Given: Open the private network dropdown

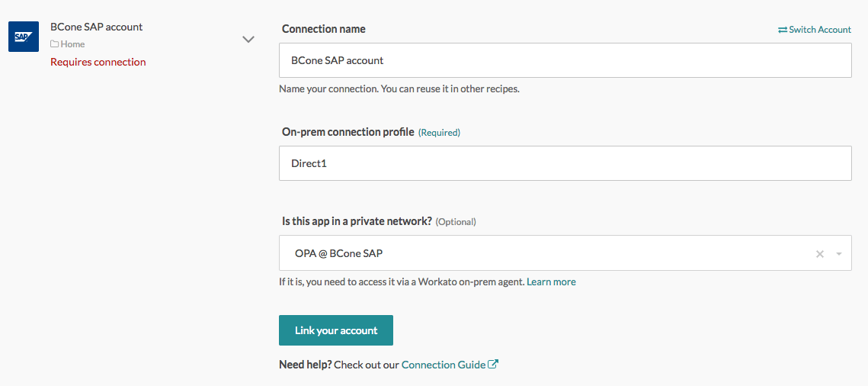Looking at the screenshot, I should pyautogui.click(x=565, y=253).
